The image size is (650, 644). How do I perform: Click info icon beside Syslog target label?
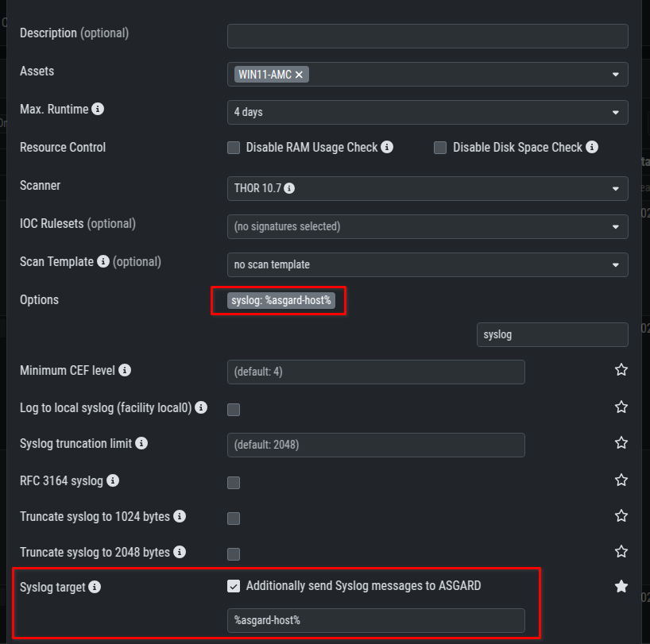95,587
